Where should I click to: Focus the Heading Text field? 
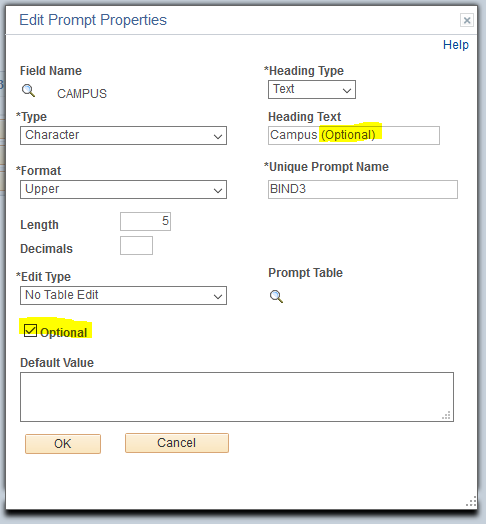[x=354, y=135]
